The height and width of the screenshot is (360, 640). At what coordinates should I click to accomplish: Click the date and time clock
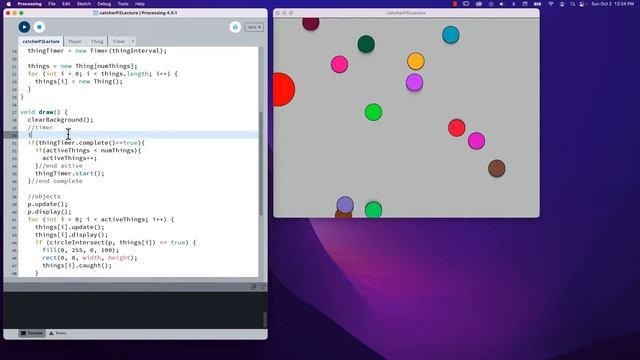(x=613, y=4)
